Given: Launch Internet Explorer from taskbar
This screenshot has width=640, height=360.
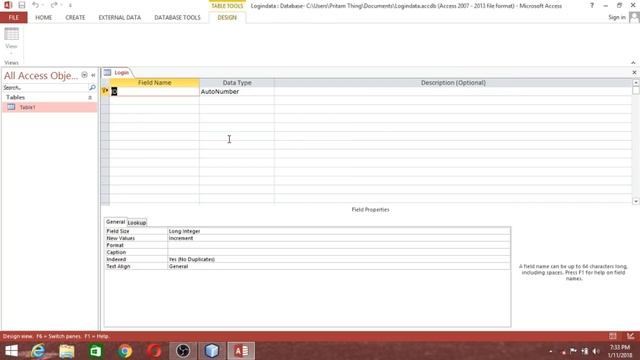Looking at the screenshot, I should coord(38,351).
